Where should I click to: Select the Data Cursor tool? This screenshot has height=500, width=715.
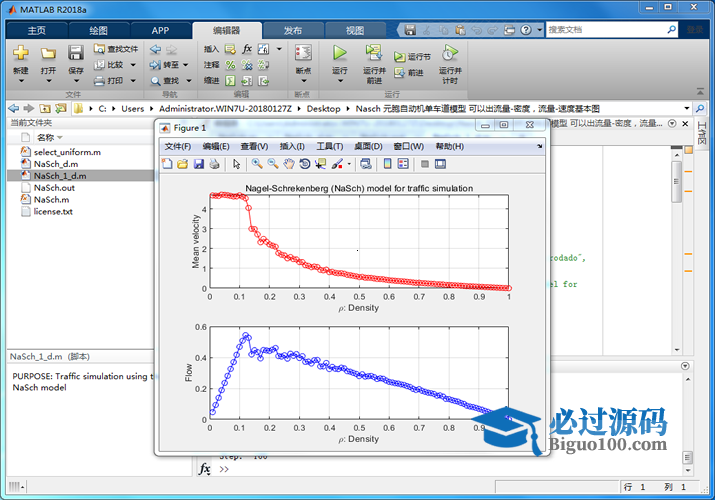[x=321, y=164]
